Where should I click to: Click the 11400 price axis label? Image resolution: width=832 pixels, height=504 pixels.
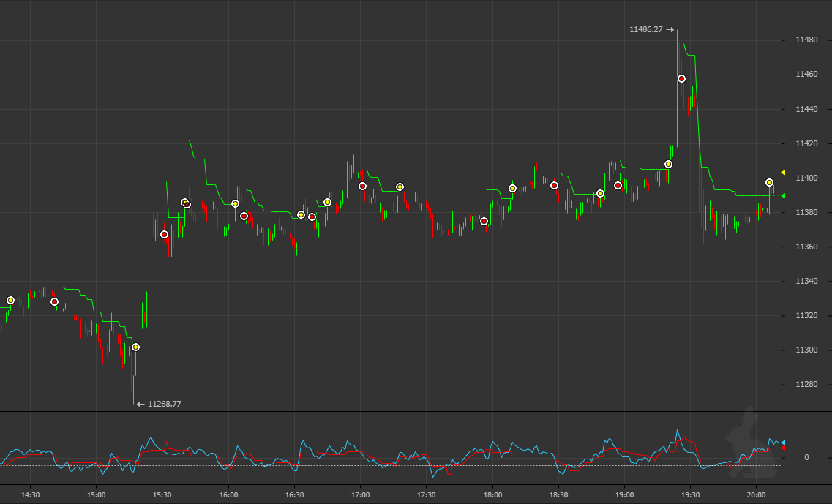coord(806,178)
